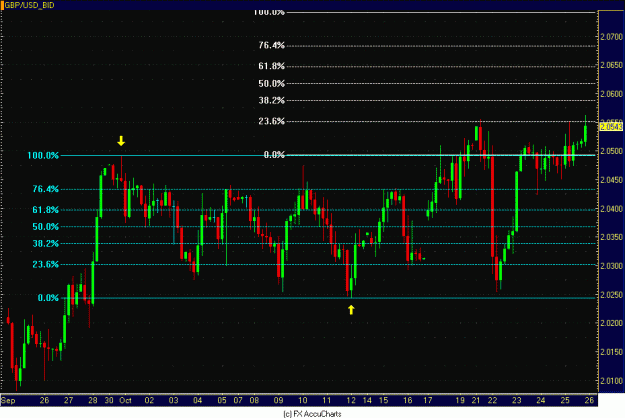Click date axis label 10

pos(303,400)
